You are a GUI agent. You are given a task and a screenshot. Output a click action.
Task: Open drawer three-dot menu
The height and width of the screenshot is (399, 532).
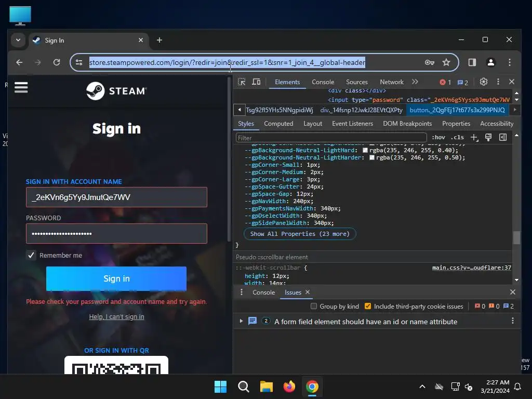pos(242,292)
